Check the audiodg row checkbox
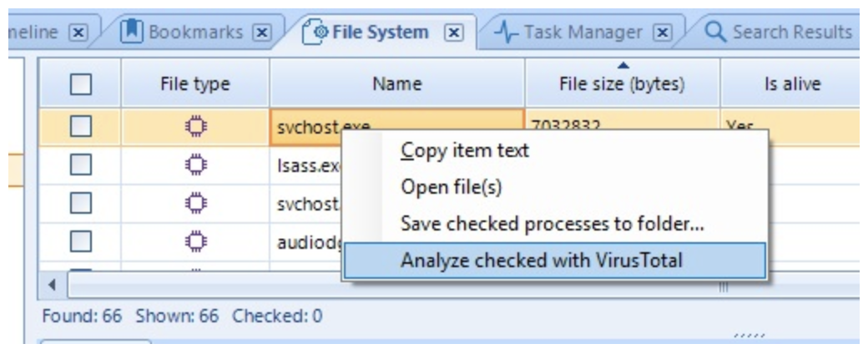Viewport: 868px width, 354px height. (x=80, y=241)
